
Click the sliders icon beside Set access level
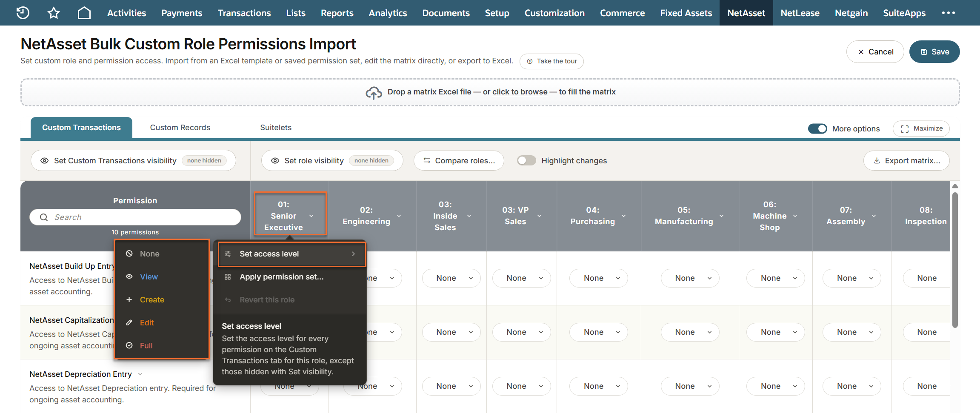point(228,254)
